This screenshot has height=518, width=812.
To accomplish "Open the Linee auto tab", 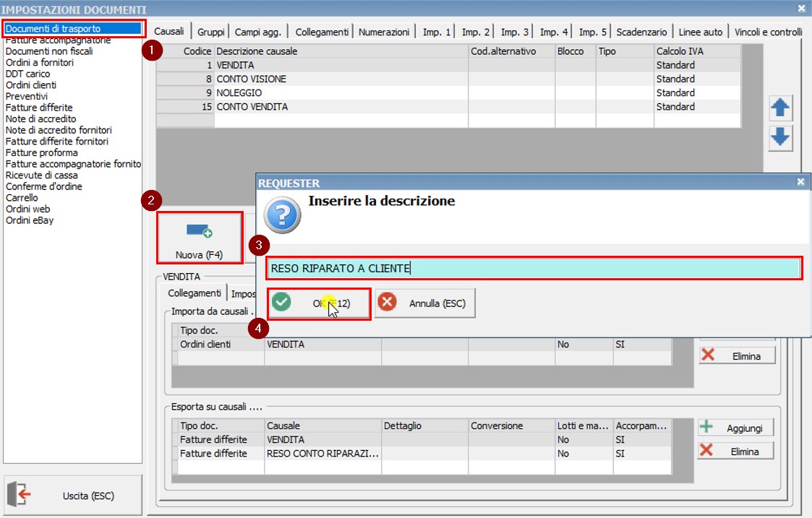I will point(700,32).
